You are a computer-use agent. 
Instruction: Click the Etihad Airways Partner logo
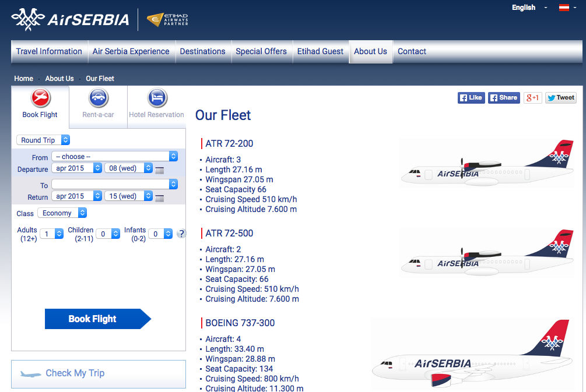coord(167,19)
